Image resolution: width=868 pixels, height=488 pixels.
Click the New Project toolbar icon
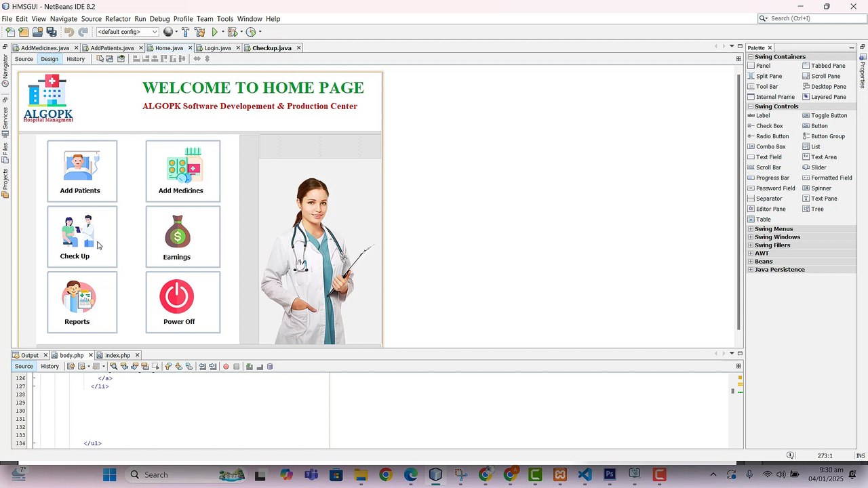[x=24, y=32]
